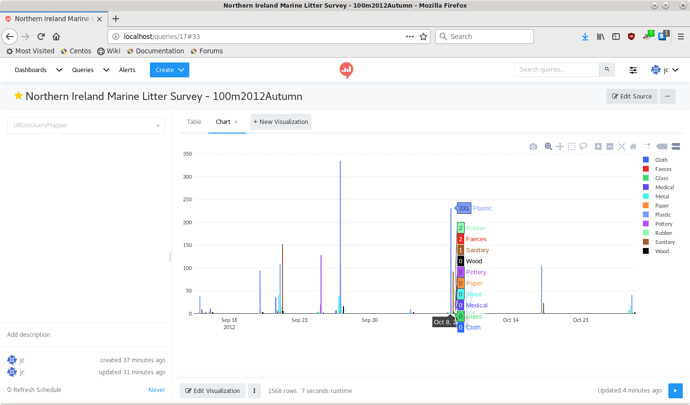The image size is (690, 405).
Task: Autoscale the chart axes
Action: point(621,147)
